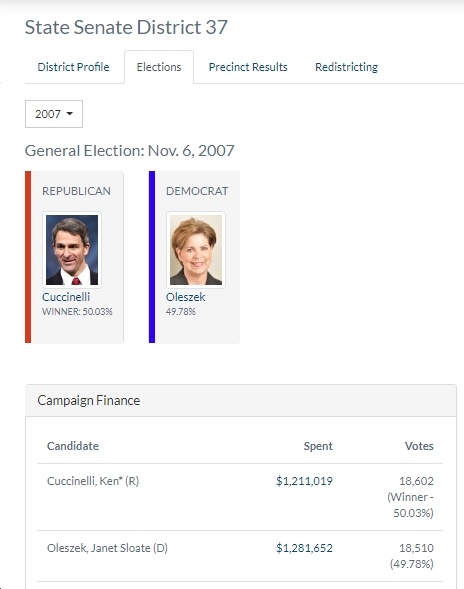Click the blue Democrat party bar

[152, 257]
